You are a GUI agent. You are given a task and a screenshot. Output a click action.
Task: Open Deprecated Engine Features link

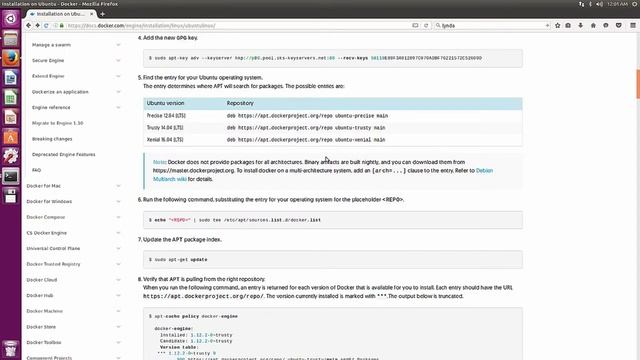click(64, 154)
